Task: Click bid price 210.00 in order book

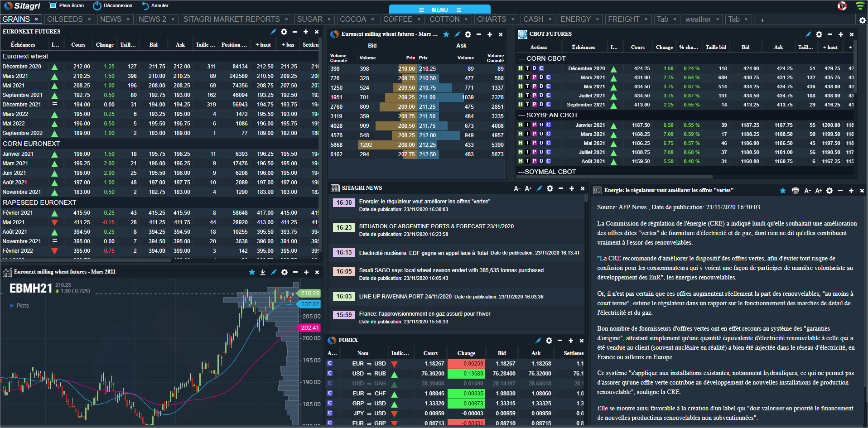Action: [x=406, y=69]
